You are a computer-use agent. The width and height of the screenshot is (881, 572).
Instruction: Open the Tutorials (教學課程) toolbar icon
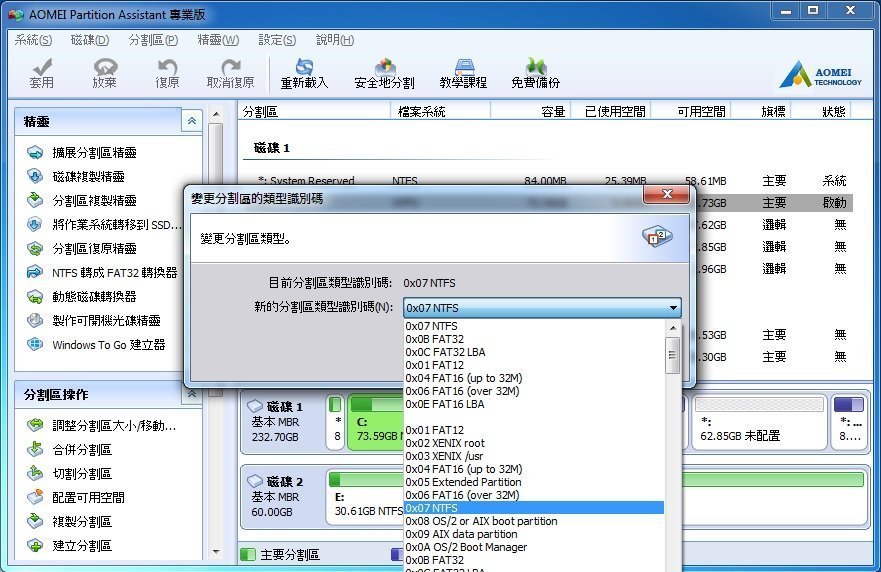[x=463, y=74]
